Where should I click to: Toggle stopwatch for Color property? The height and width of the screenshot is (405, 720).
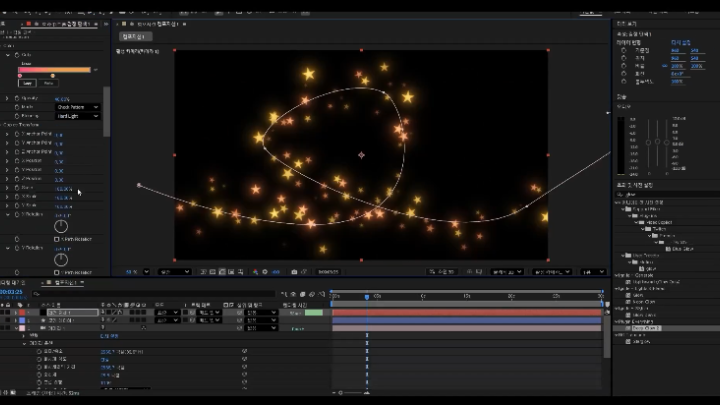(17, 55)
